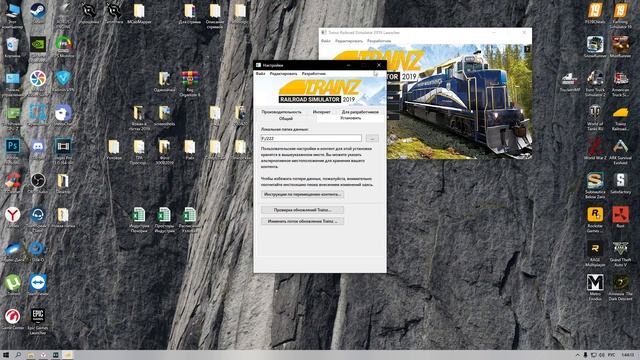Open Файл menu in Trainz Launcher window

(326, 41)
